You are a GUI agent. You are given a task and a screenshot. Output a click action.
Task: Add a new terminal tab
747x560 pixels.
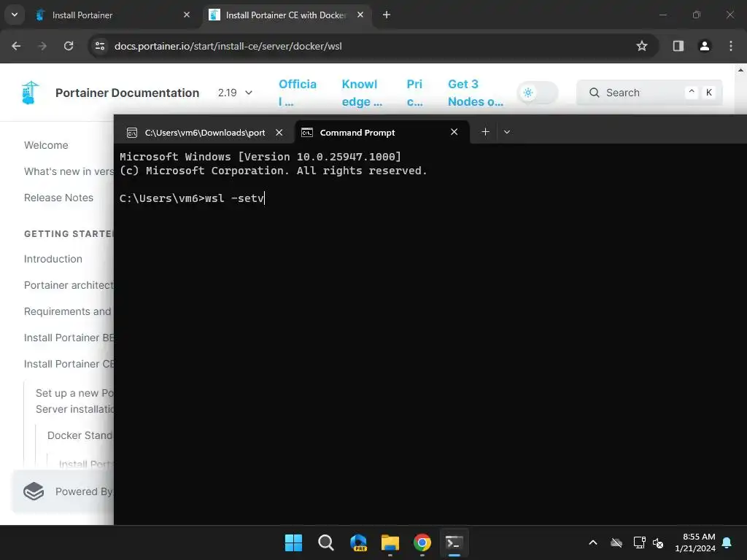[x=485, y=132]
